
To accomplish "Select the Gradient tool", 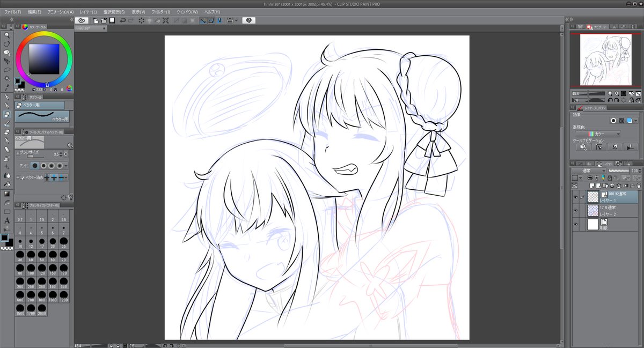I will point(7,194).
